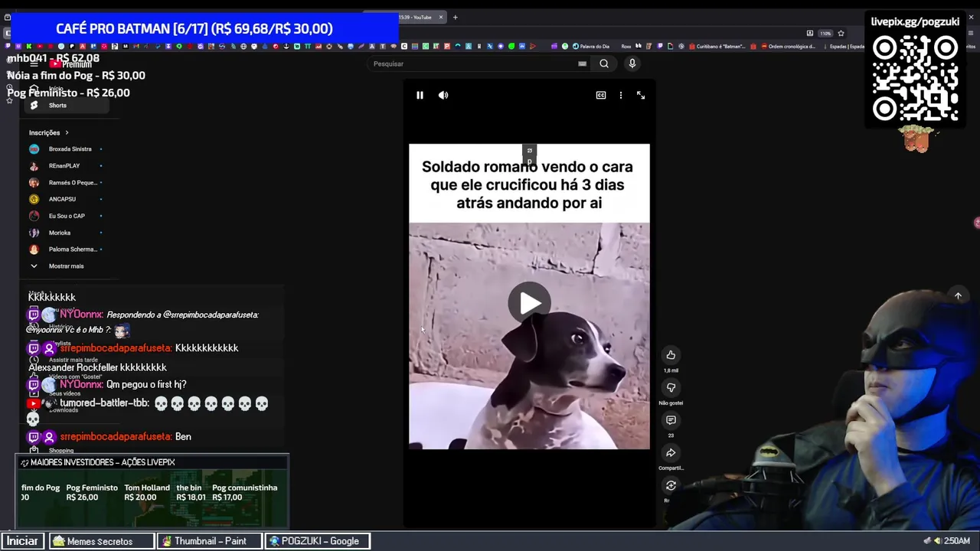Click the Qm pegou o first hj? chat message

146,384
